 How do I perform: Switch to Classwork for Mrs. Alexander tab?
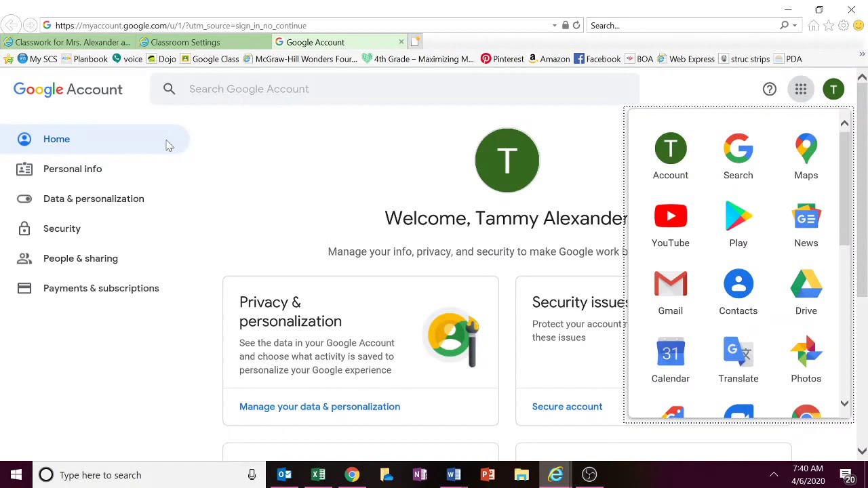coord(67,42)
